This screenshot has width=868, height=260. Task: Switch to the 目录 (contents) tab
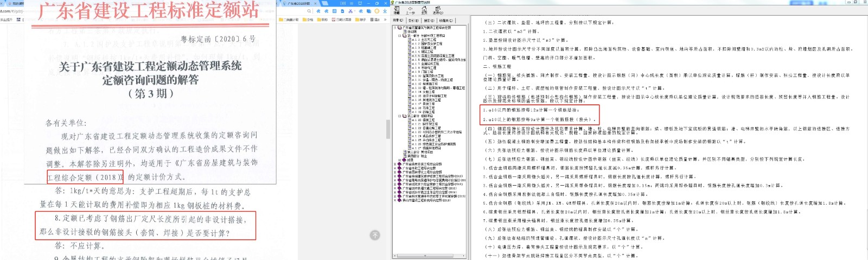pos(398,21)
